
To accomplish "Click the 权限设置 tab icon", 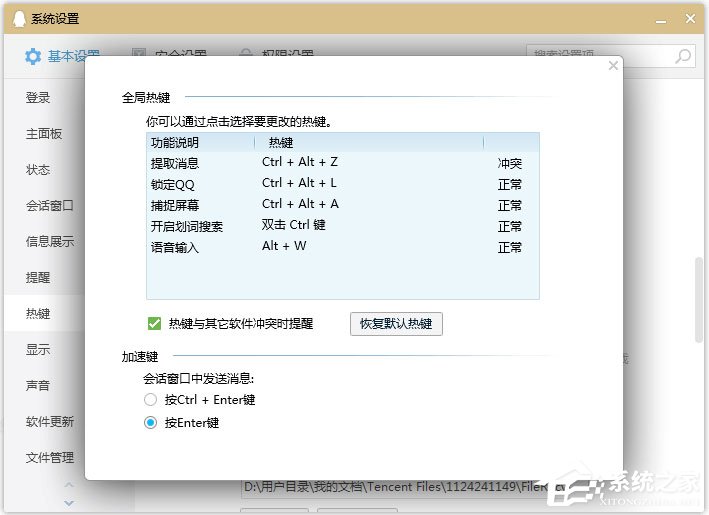I will (x=246, y=56).
